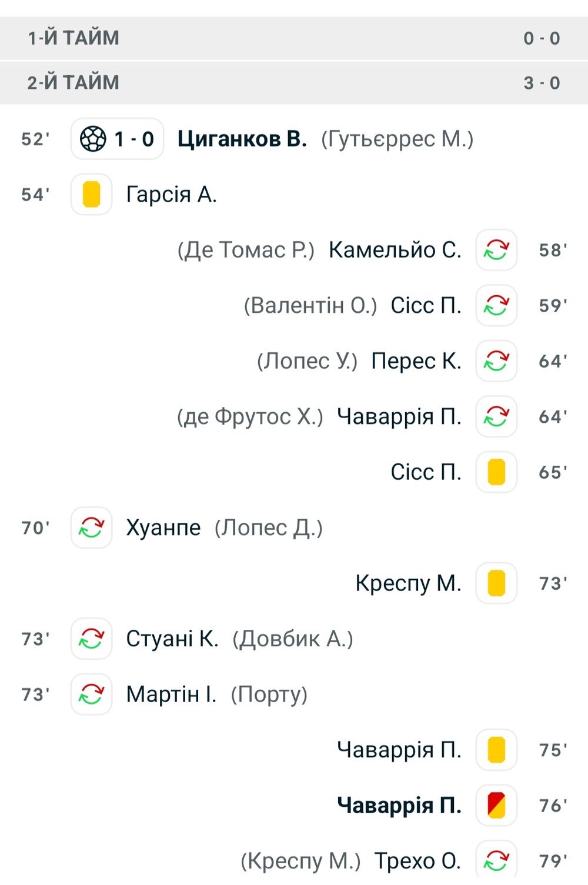Tap Креспу М. yellow card icon
The width and height of the screenshot is (588, 885).
pos(496,583)
